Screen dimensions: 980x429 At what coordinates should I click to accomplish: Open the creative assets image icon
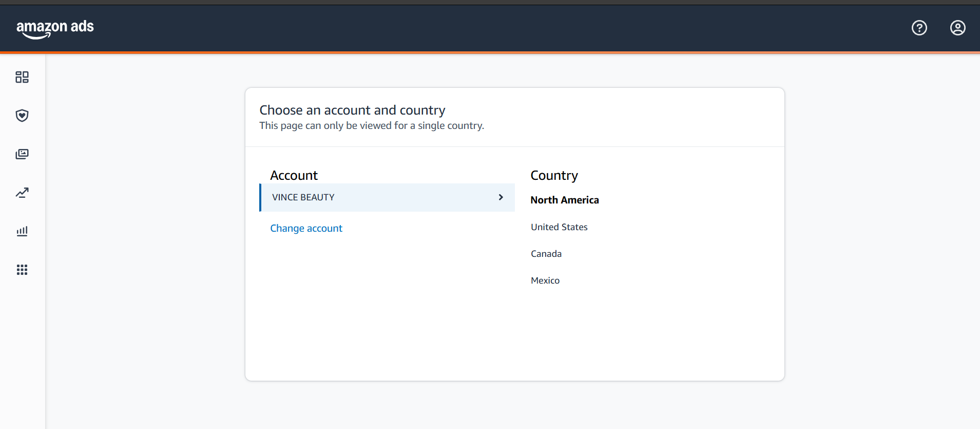[x=22, y=154]
